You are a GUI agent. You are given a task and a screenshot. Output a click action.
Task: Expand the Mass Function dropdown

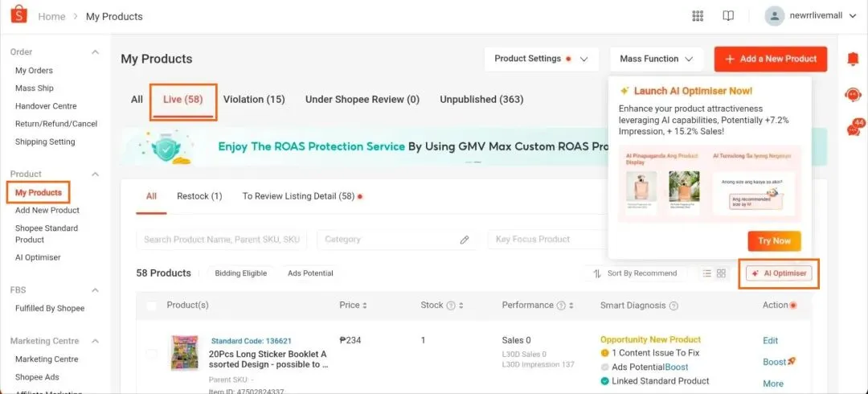(x=656, y=59)
